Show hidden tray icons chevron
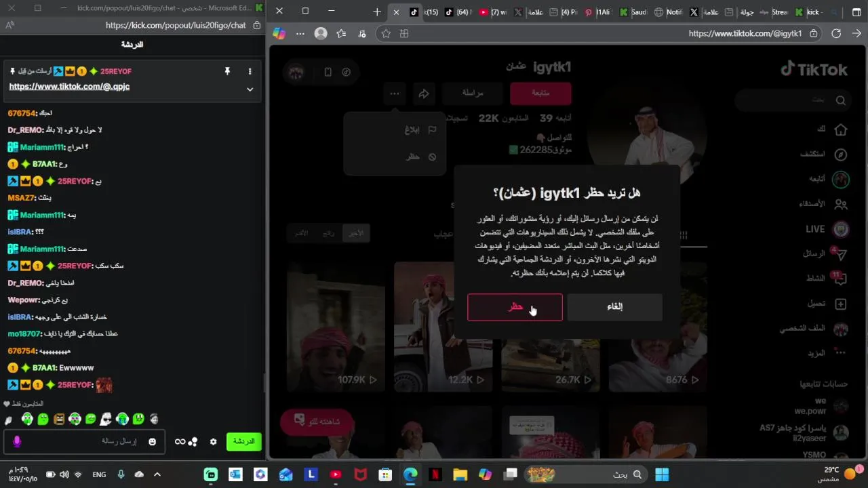868x488 pixels. point(157,474)
